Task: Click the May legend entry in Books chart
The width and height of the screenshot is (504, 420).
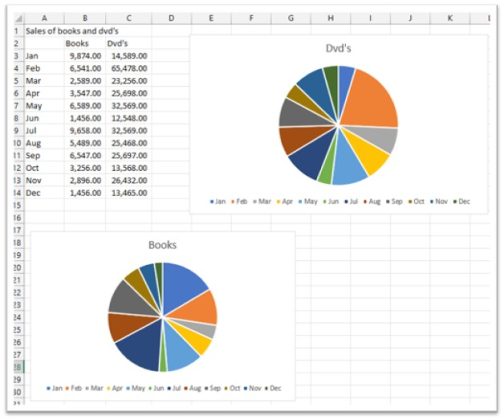Action: click(135, 388)
